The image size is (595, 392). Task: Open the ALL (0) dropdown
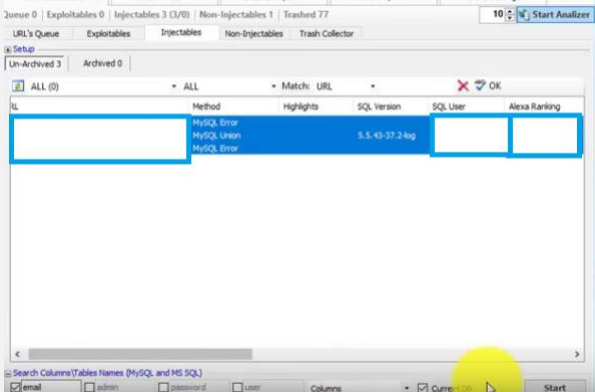(x=174, y=87)
